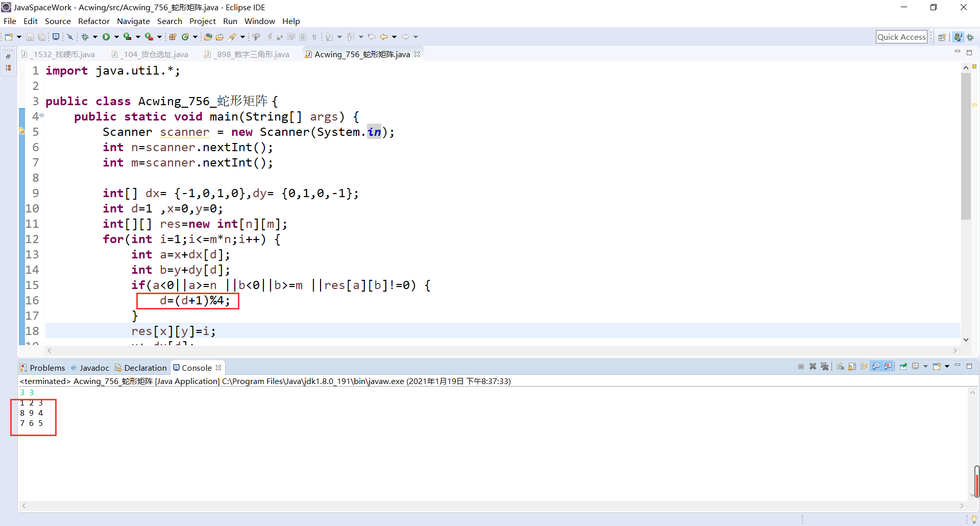Open the Navigate menu
The height and width of the screenshot is (526, 980).
pyautogui.click(x=133, y=21)
